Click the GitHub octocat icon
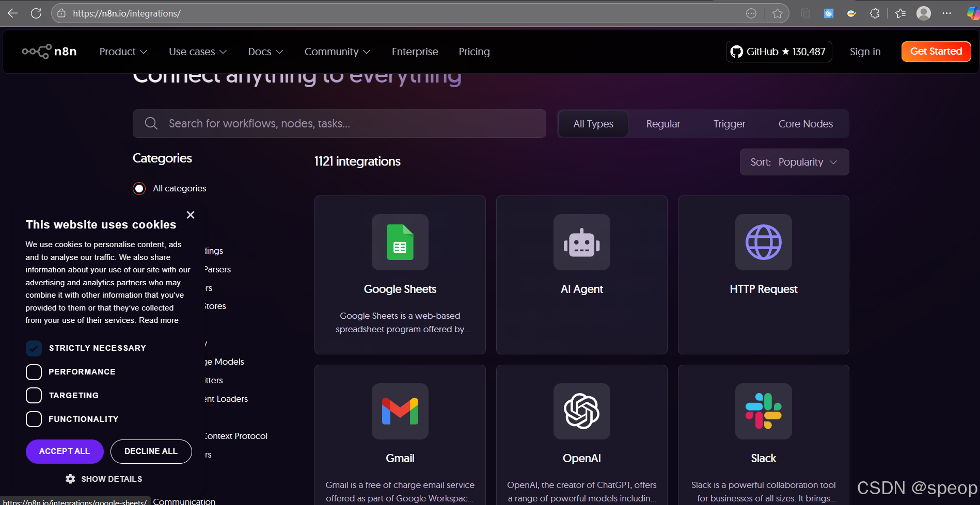Image resolution: width=980 pixels, height=505 pixels. (737, 52)
